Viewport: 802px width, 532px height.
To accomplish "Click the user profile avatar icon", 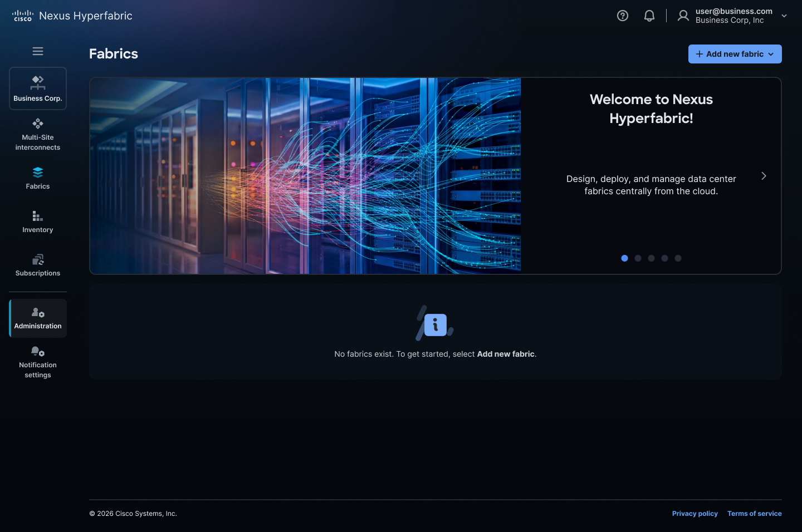I will coord(683,16).
